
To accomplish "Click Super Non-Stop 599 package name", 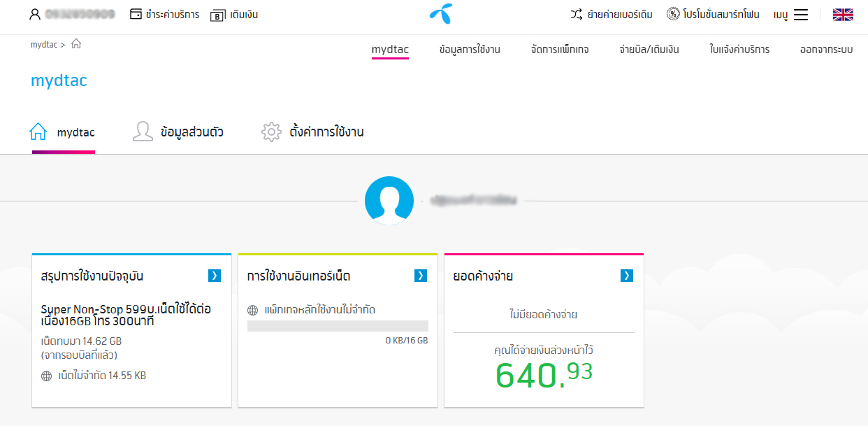I will pyautogui.click(x=126, y=315).
